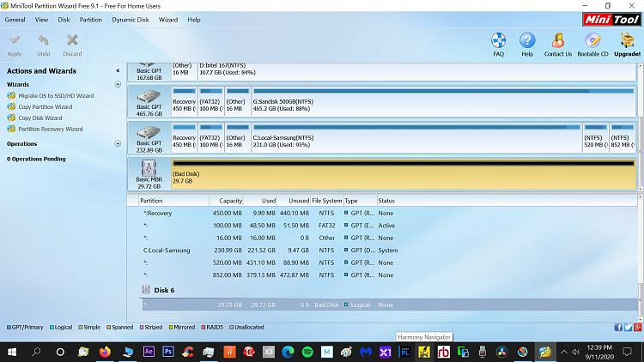644x362 pixels.
Task: Open the Wizard menu
Action: click(168, 20)
